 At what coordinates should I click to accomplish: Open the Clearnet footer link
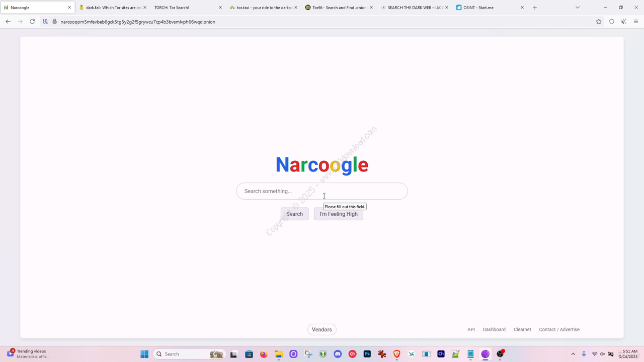pyautogui.click(x=522, y=330)
